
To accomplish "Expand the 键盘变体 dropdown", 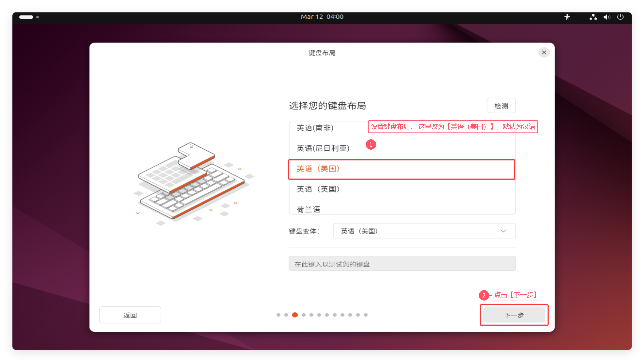I will 424,231.
